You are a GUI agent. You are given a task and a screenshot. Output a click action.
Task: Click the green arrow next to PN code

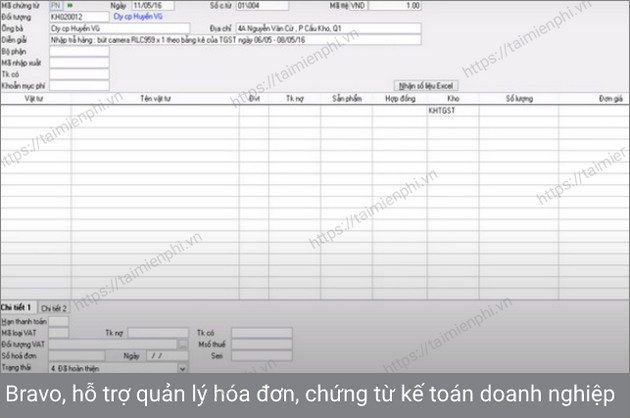click(70, 6)
